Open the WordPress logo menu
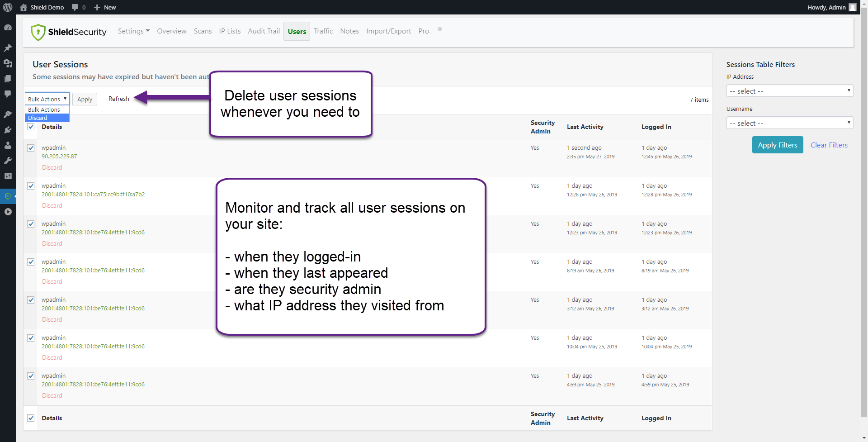 pos(8,7)
